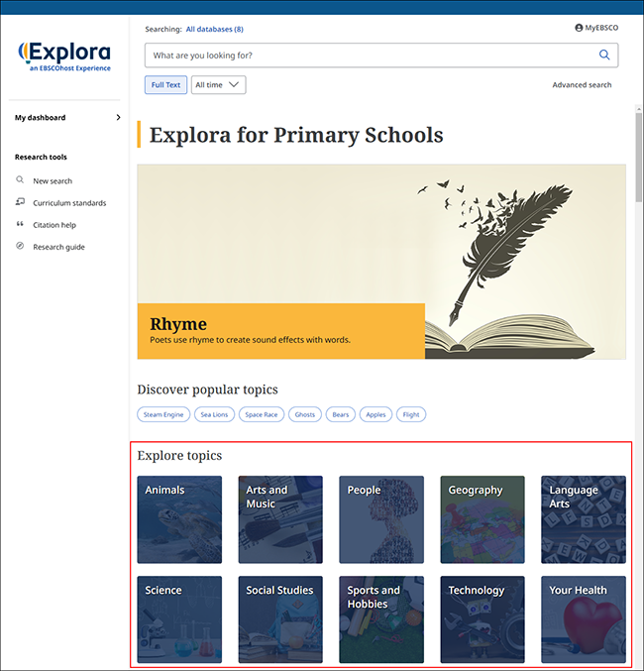Screen dimensions: 644x671
Task: Open the Geography topic tile
Action: point(483,519)
